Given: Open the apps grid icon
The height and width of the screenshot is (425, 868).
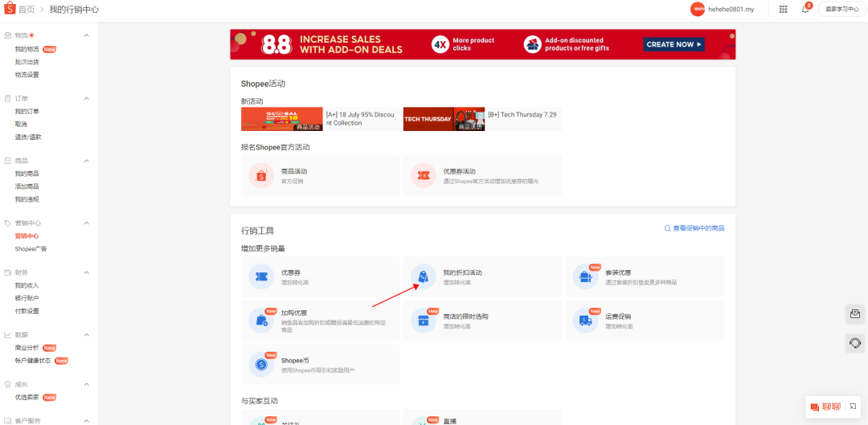Looking at the screenshot, I should 784,10.
